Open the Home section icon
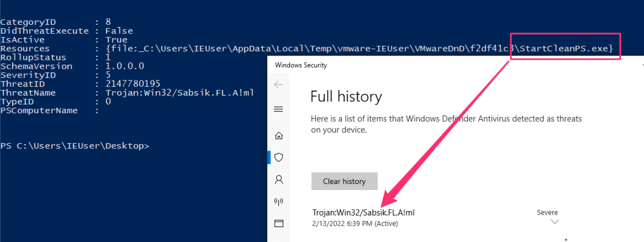 tap(279, 136)
